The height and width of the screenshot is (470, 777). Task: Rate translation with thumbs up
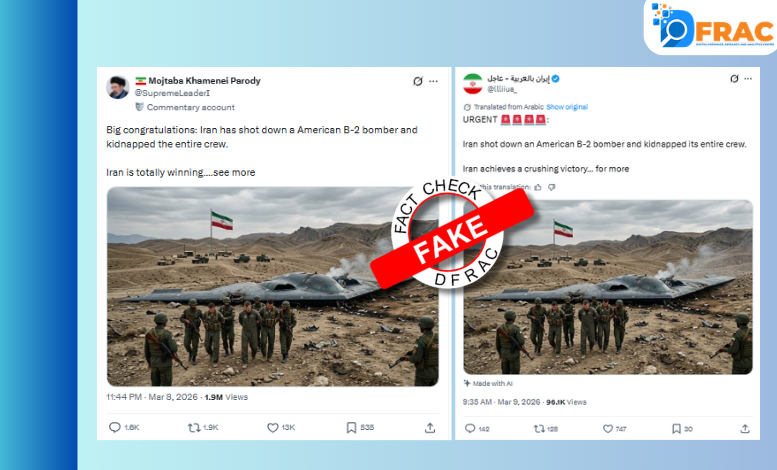(x=538, y=187)
